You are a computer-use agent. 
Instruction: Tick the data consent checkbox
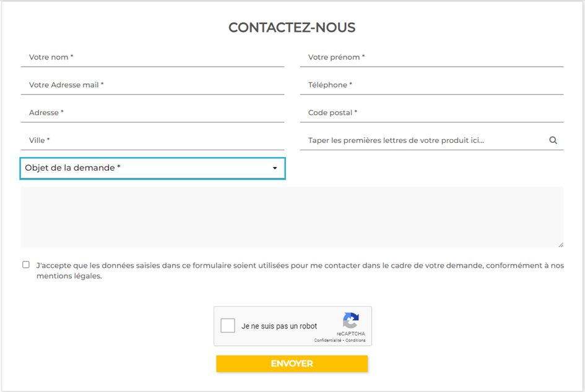26,265
